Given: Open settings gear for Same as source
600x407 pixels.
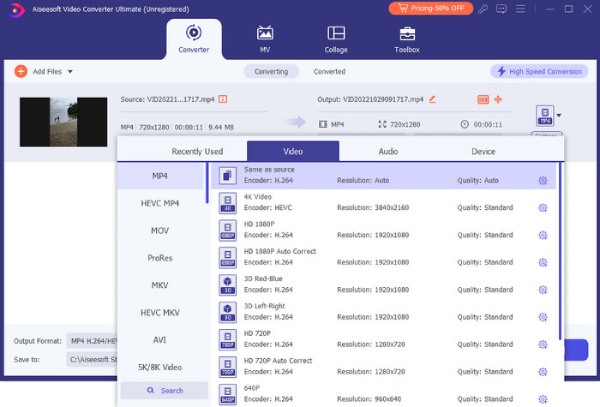Looking at the screenshot, I should pyautogui.click(x=543, y=181).
